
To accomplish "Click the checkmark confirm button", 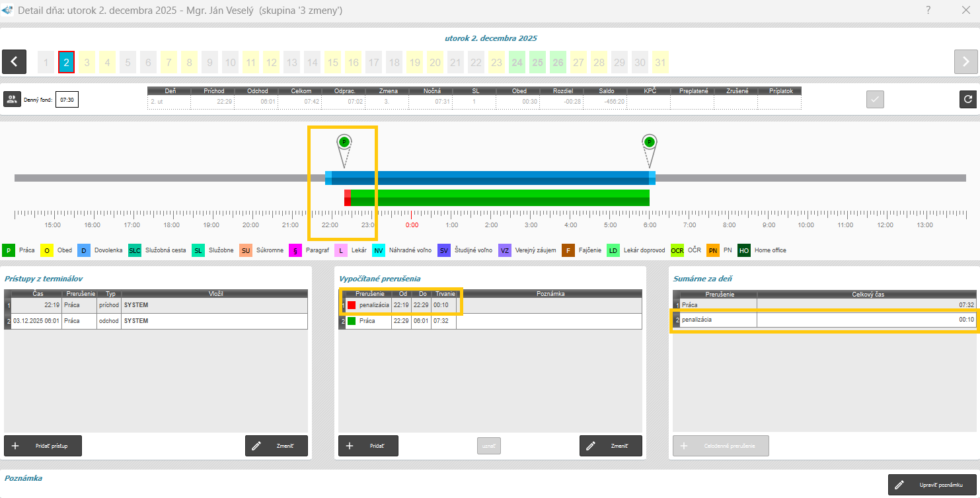I will coord(875,99).
